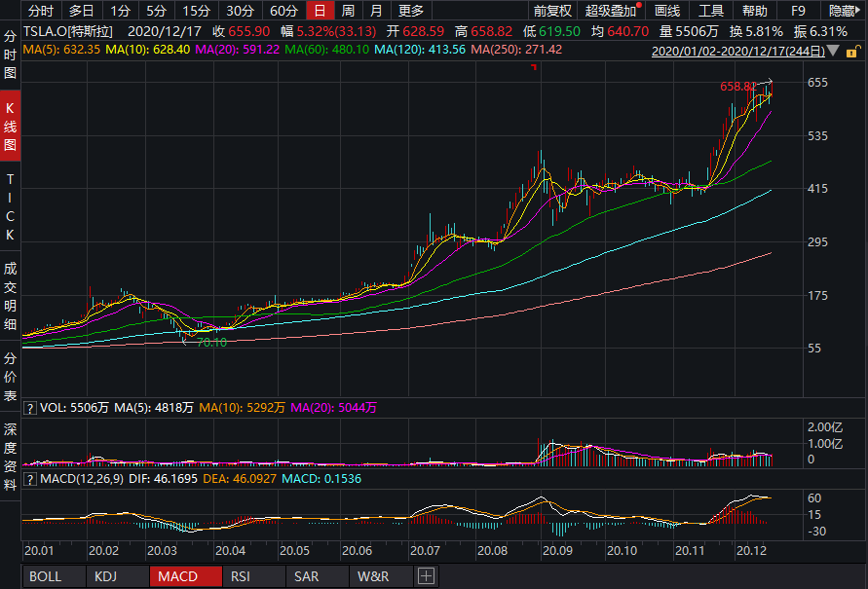Viewport: 868px width, 589px height.
Task: Select the 60分 minute period
Action: pos(283,11)
